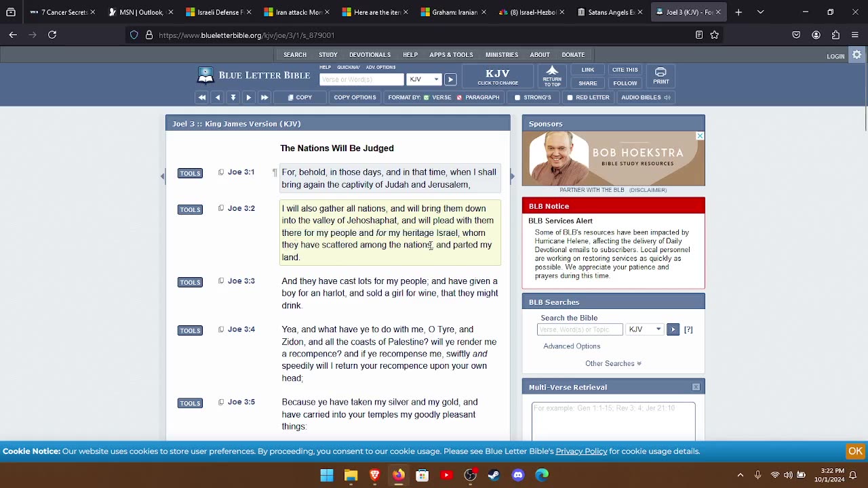Screen dimensions: 868x488
Task: Open the MINISTRIES menu
Action: pyautogui.click(x=502, y=55)
